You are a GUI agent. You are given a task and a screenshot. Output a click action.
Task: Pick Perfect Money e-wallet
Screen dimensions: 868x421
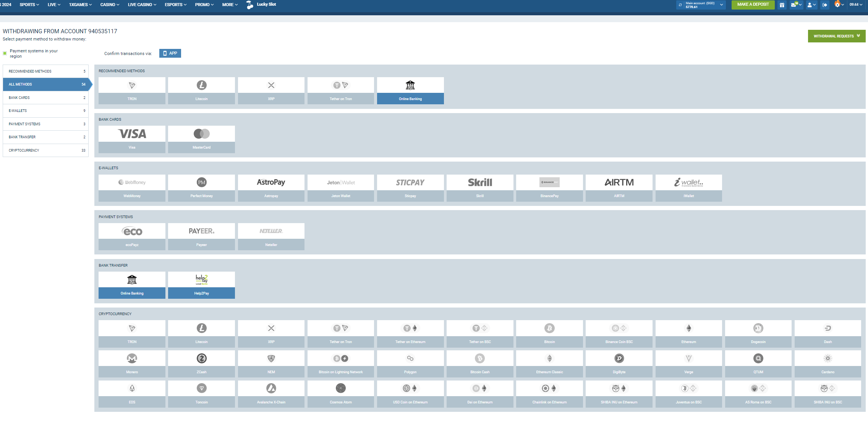pos(201,188)
